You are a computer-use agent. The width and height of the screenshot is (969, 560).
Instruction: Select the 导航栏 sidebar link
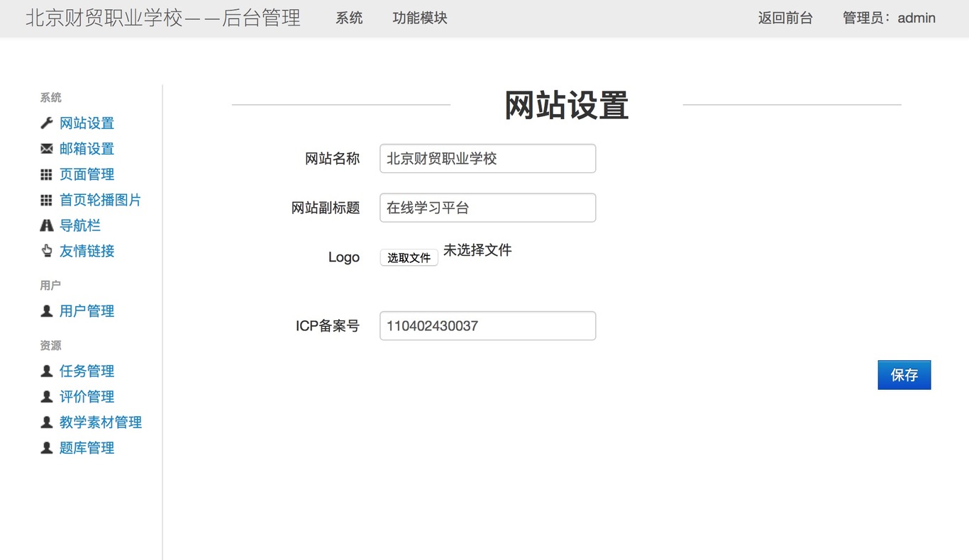(x=80, y=225)
